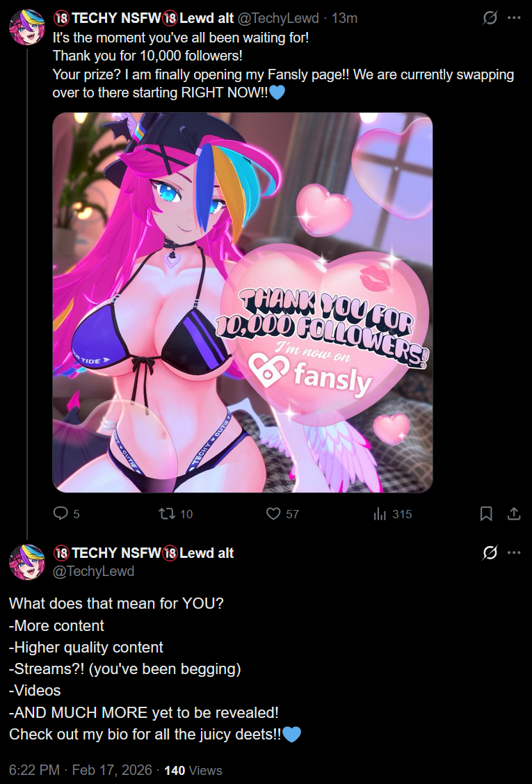Image resolution: width=532 pixels, height=784 pixels.
Task: Click the second post's profile avatar
Action: 27,562
